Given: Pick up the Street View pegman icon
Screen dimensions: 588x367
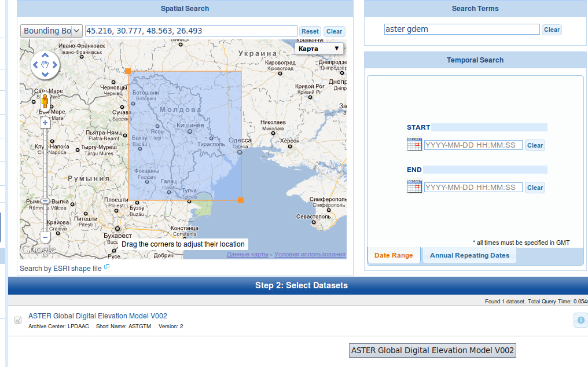Looking at the screenshot, I should point(45,101).
